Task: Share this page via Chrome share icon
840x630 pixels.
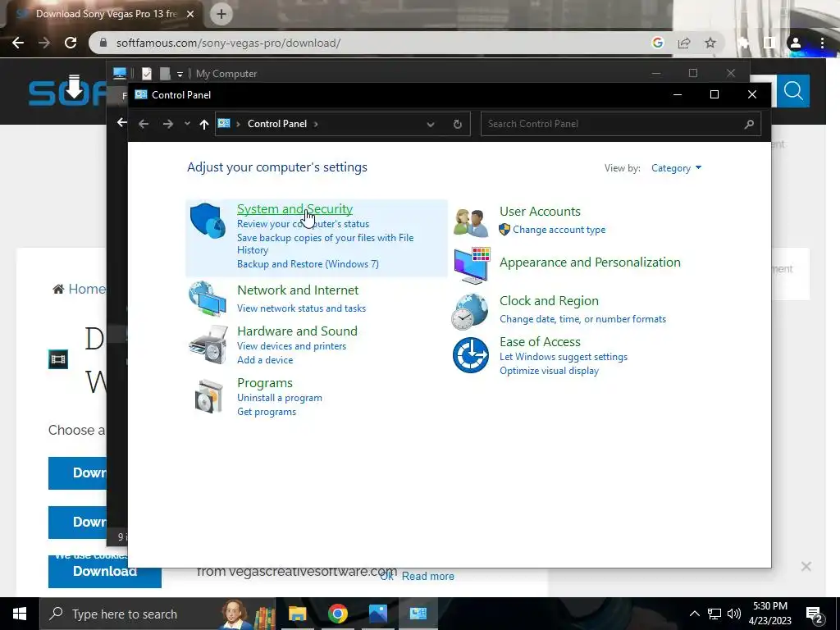Action: coord(684,43)
